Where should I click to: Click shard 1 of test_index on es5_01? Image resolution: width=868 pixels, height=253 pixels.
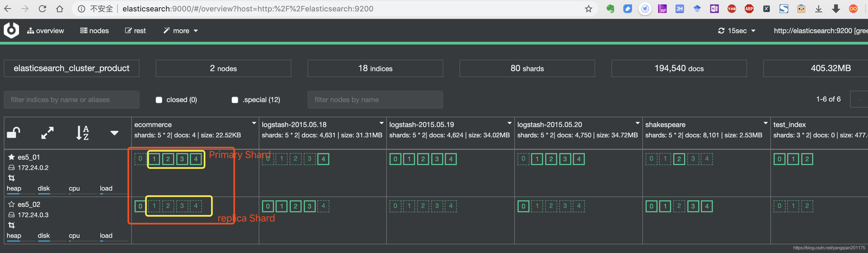point(793,159)
